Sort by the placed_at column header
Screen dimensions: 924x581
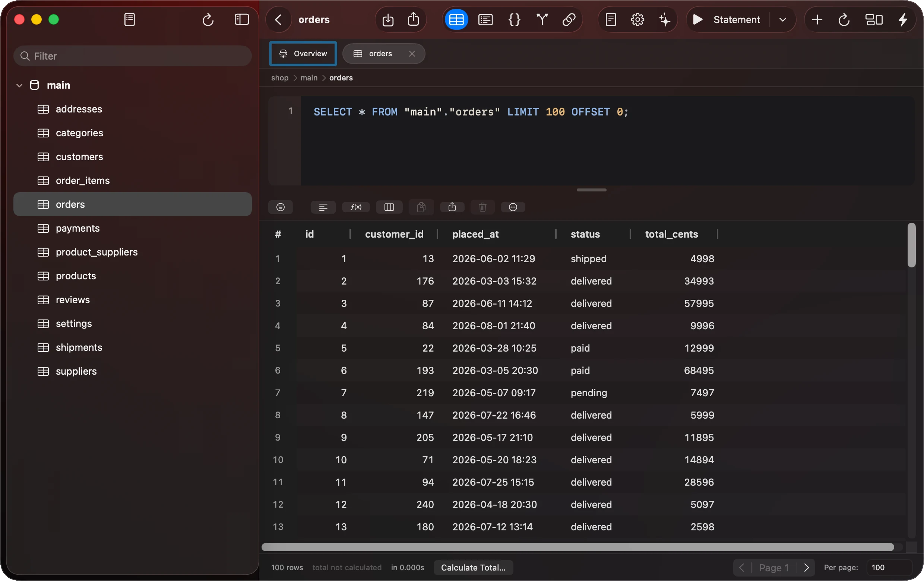[475, 234]
